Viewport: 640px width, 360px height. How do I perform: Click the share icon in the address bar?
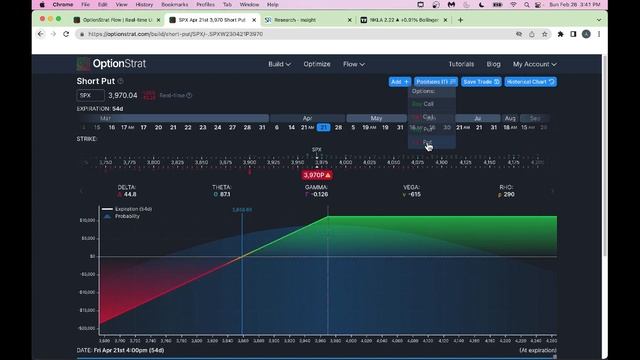click(532, 34)
